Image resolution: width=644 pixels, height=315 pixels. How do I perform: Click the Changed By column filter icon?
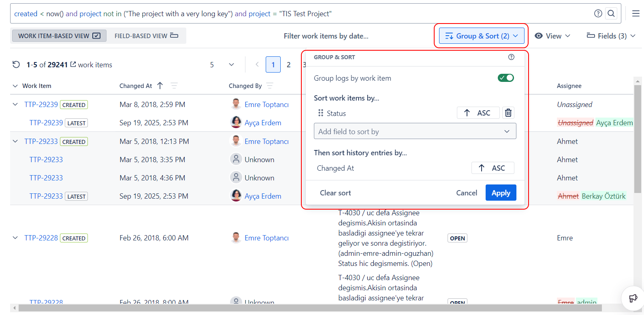pos(270,86)
